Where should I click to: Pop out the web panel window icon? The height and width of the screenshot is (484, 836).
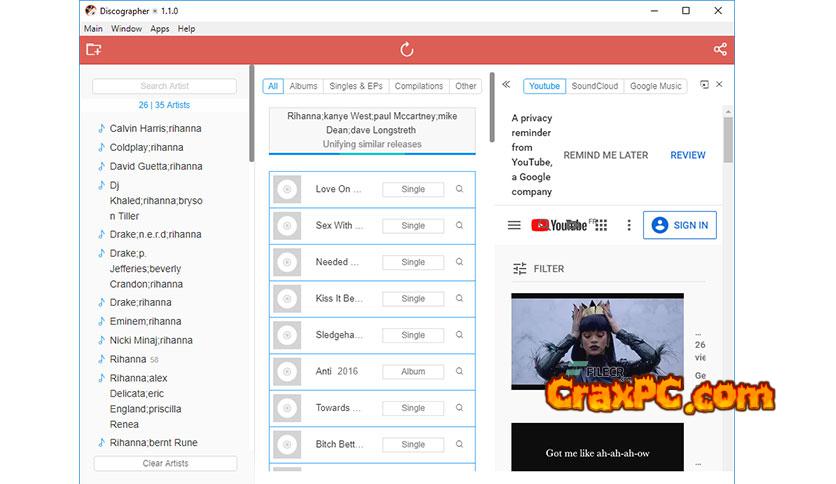(x=704, y=86)
